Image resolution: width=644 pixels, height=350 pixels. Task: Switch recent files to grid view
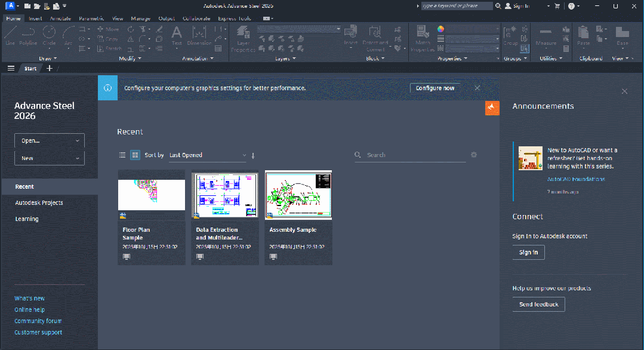pyautogui.click(x=135, y=155)
